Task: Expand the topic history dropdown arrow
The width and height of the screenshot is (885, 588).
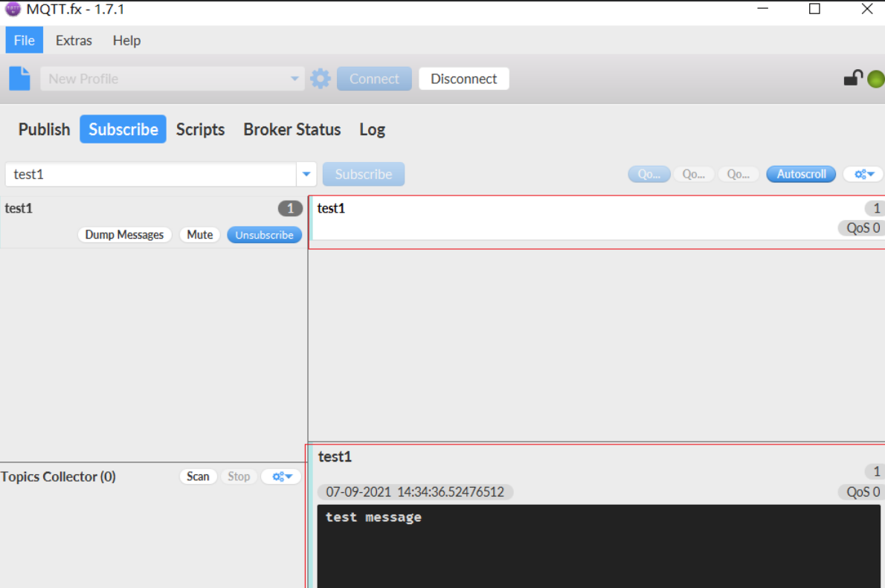Action: click(x=306, y=175)
